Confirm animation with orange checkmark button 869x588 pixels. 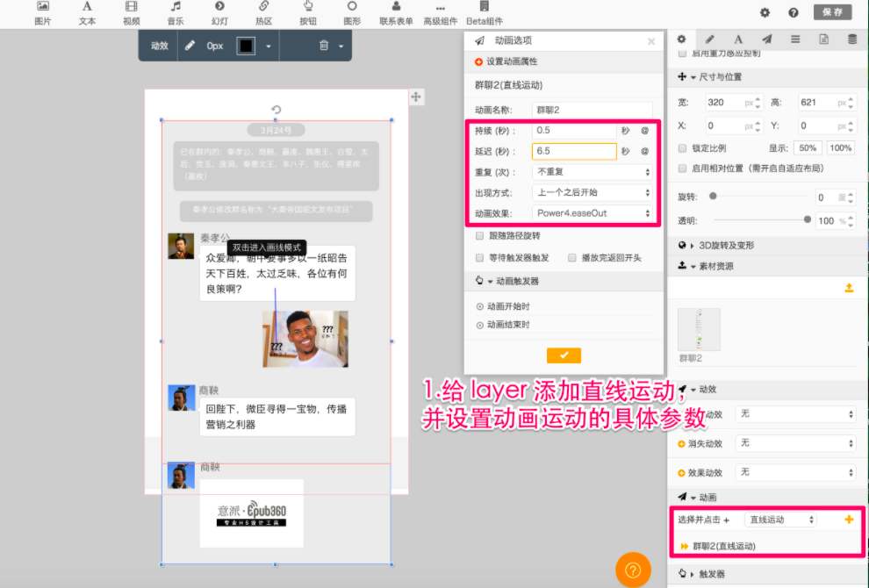pyautogui.click(x=564, y=355)
